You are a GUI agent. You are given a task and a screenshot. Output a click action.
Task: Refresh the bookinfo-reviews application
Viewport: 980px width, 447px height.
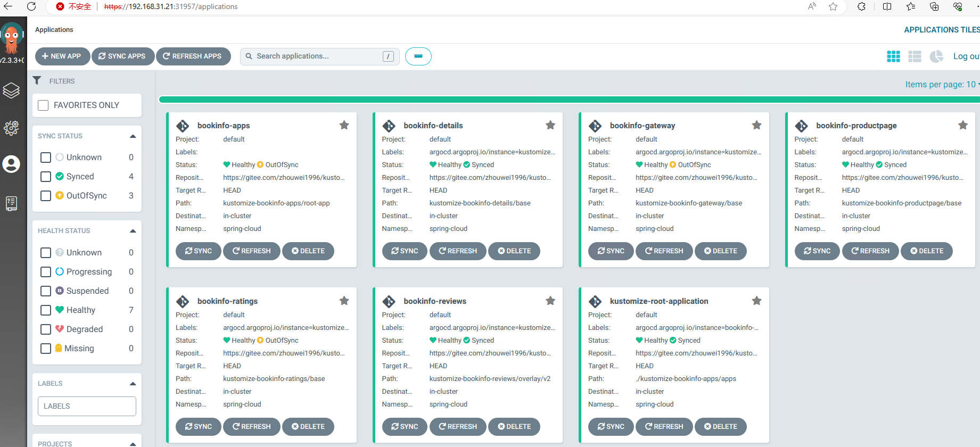point(458,427)
